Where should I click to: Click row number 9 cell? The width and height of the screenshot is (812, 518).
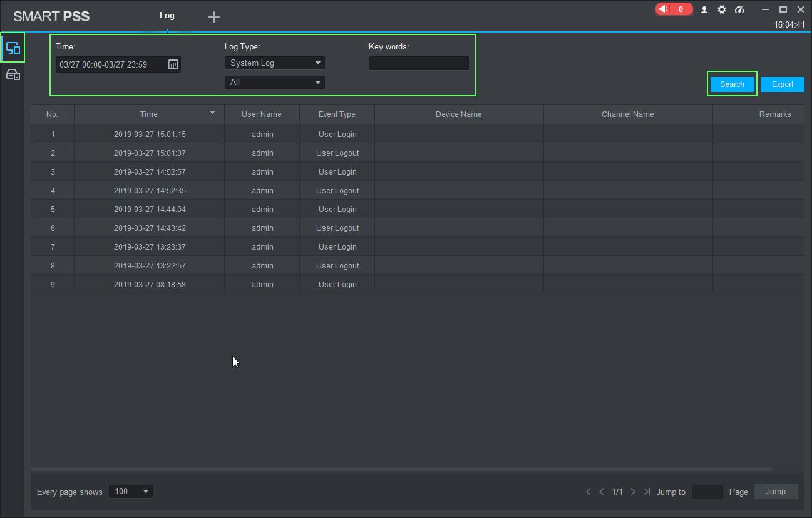[x=53, y=284]
